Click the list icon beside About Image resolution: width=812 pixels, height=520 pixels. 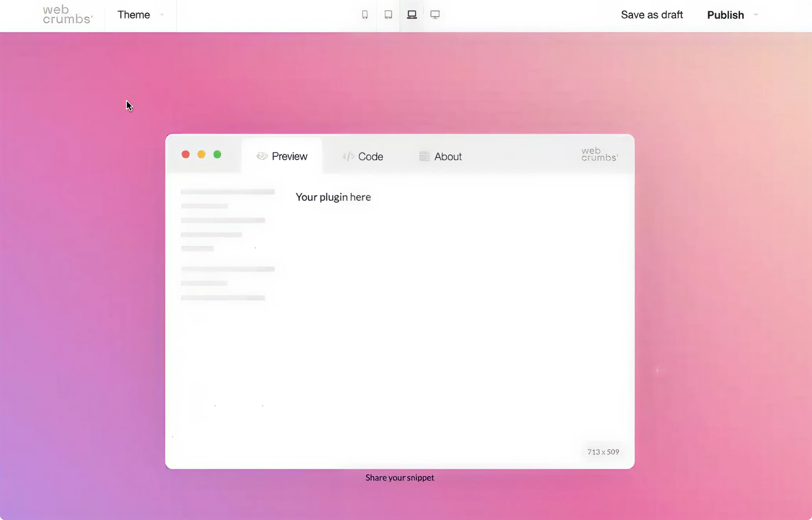pyautogui.click(x=424, y=156)
